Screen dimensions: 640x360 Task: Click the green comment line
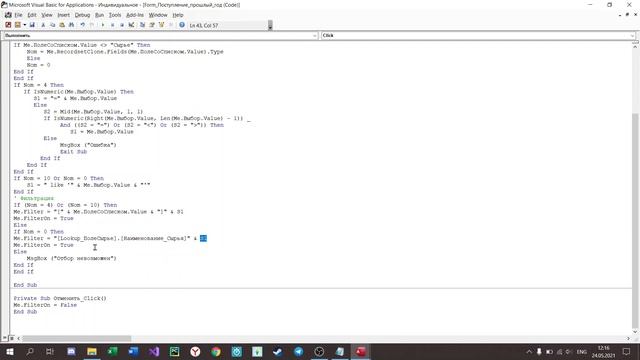point(34,198)
